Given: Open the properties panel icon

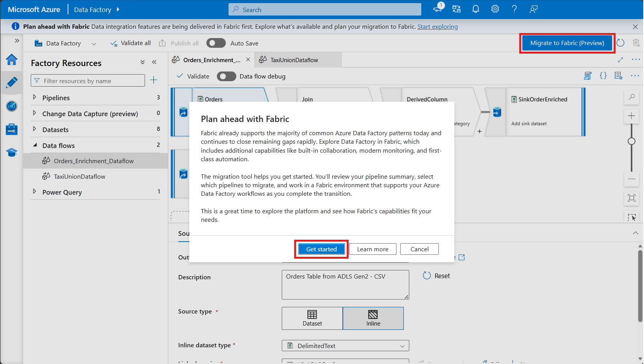Looking at the screenshot, I should (619, 76).
